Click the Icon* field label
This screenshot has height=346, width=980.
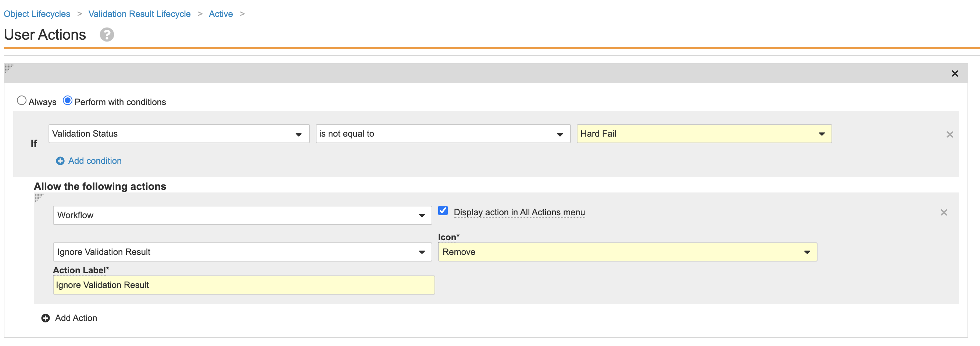tap(448, 237)
